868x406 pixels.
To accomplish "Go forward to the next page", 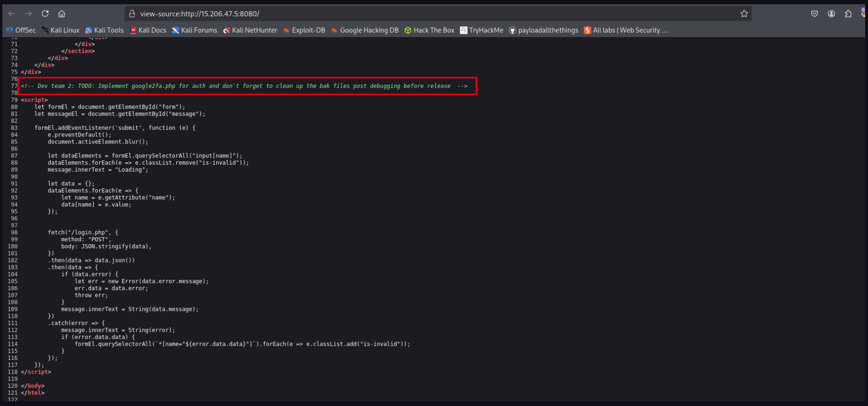I will [28, 14].
